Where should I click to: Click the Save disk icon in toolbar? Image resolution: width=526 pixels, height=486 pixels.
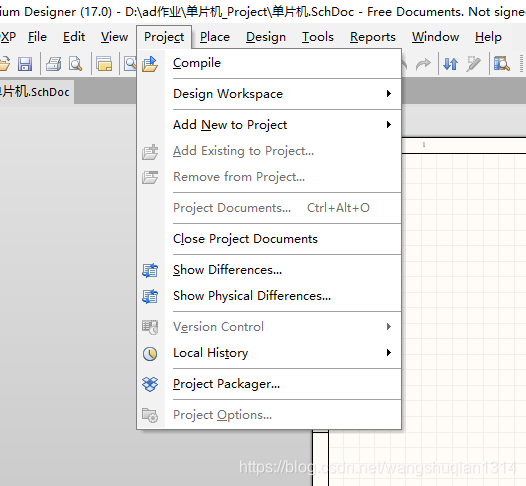pyautogui.click(x=25, y=64)
